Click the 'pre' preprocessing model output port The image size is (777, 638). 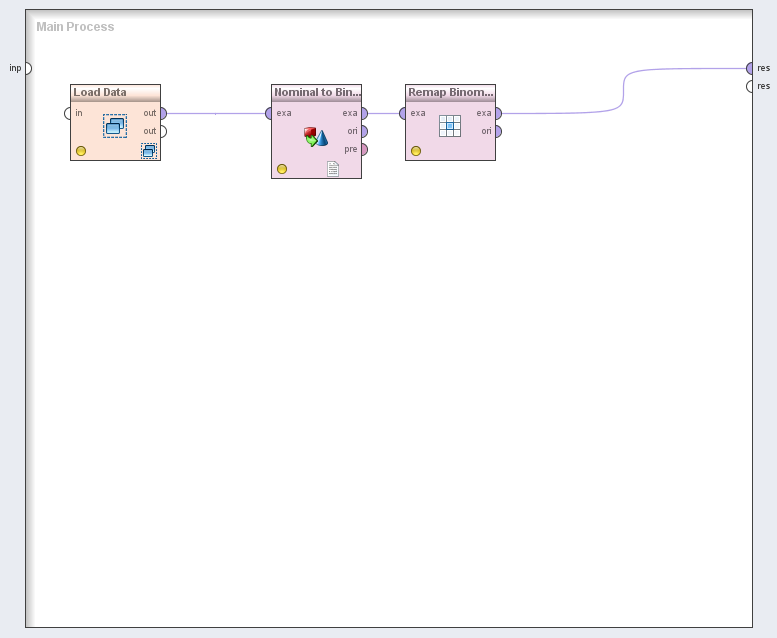pos(363,149)
